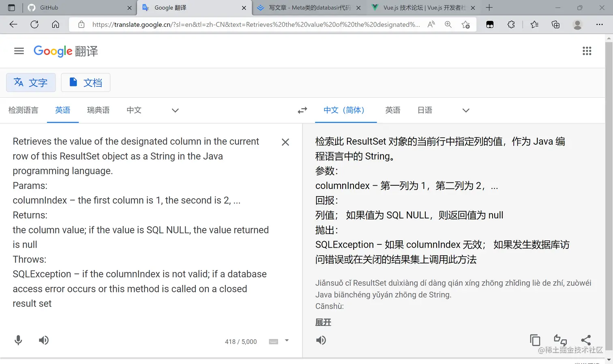
Task: Open a new browser tab
Action: [x=489, y=8]
